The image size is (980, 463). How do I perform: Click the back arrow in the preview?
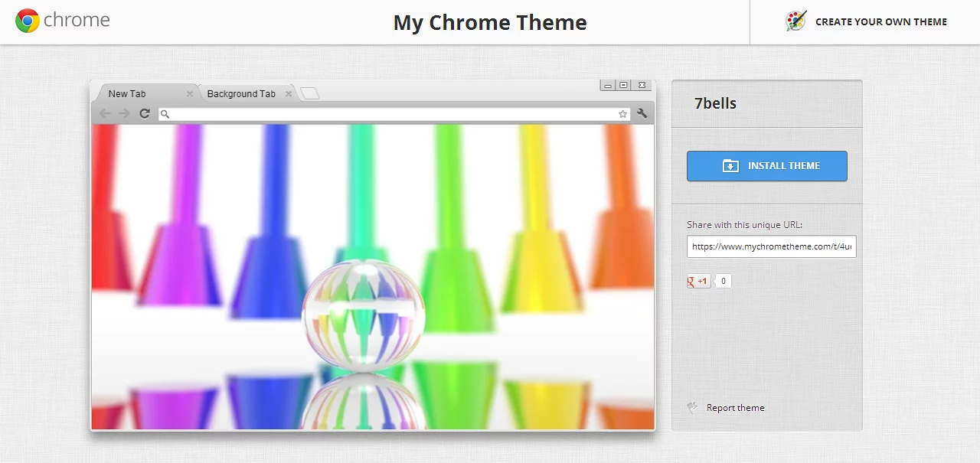point(105,114)
